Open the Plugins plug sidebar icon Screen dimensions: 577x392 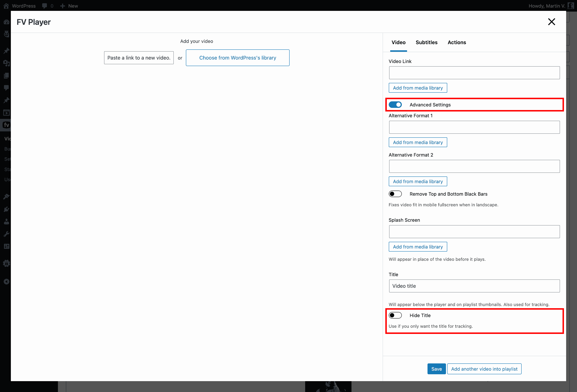point(7,209)
